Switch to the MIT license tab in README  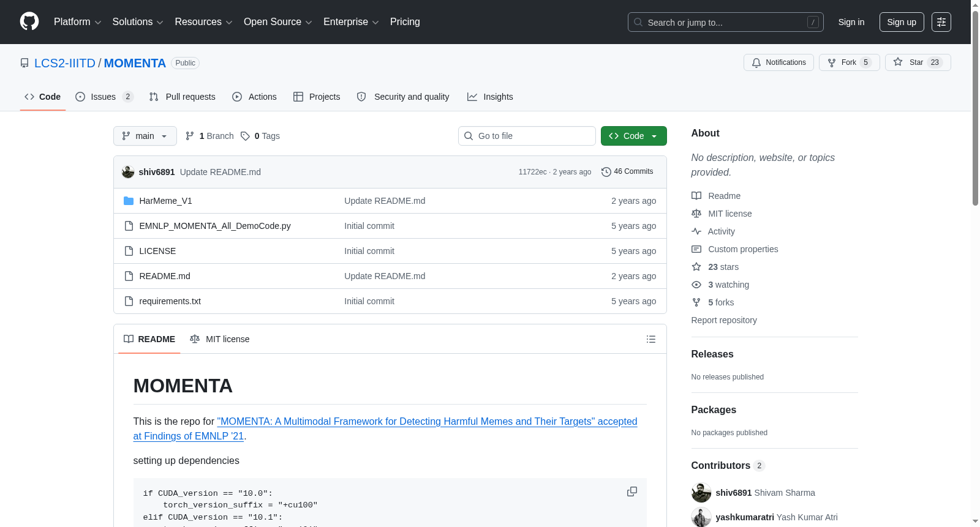tap(220, 339)
